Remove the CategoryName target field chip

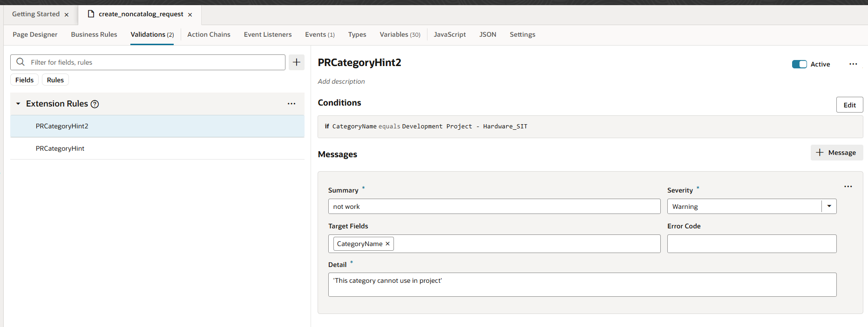click(387, 244)
